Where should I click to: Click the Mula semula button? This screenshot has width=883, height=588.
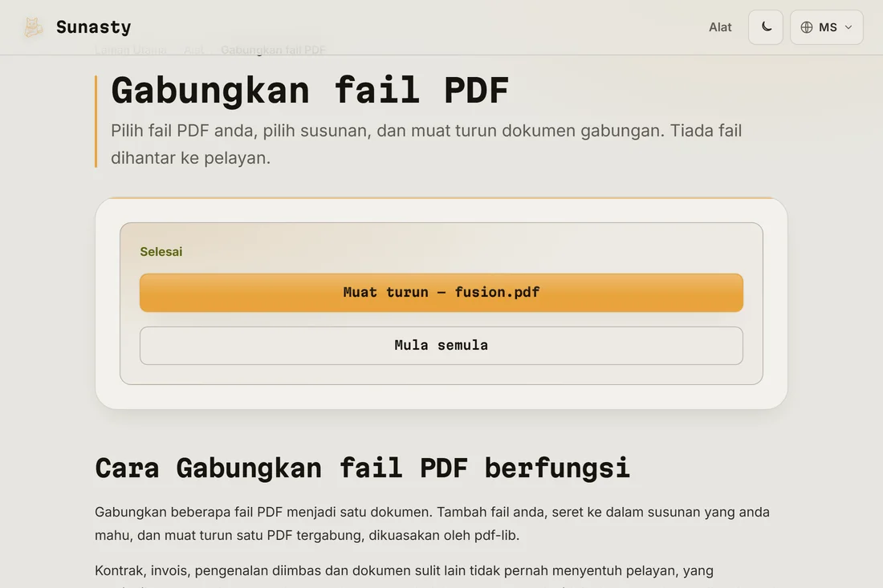coord(441,346)
